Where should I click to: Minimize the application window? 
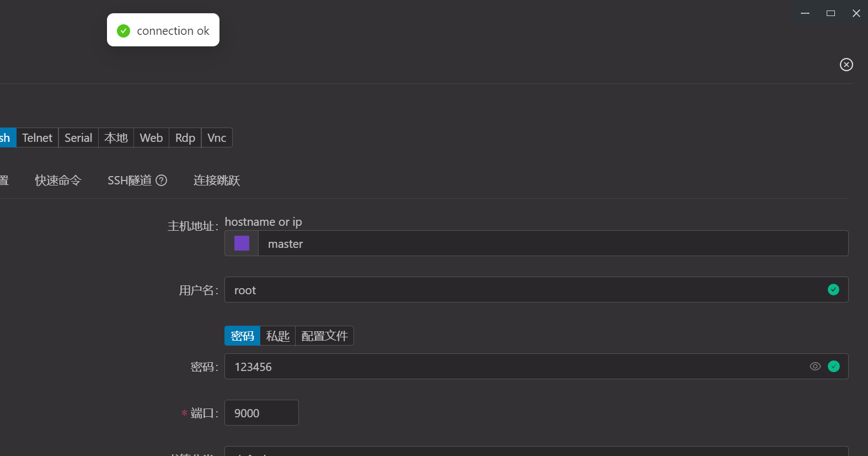coord(805,13)
